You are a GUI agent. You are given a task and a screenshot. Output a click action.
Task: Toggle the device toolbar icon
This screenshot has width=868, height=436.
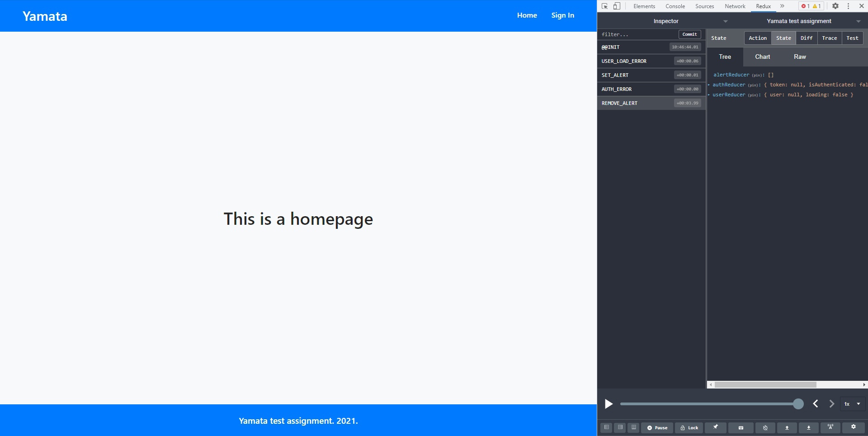click(617, 6)
